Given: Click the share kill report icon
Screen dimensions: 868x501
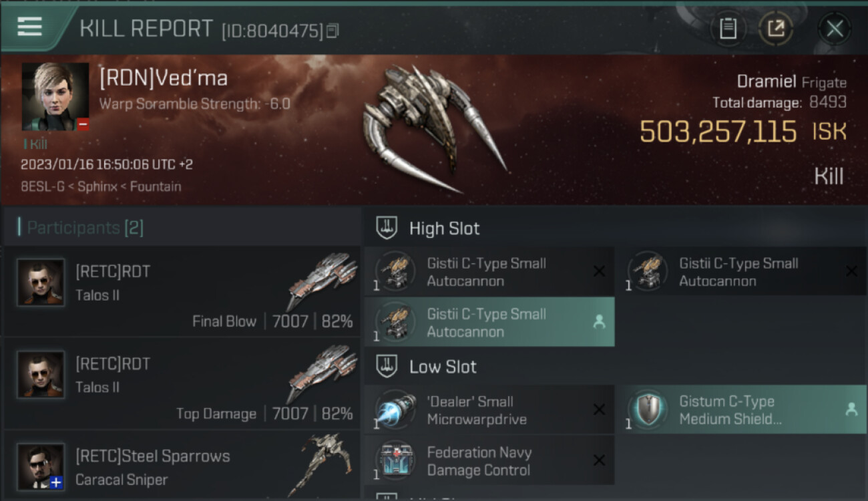Looking at the screenshot, I should pyautogui.click(x=776, y=29).
